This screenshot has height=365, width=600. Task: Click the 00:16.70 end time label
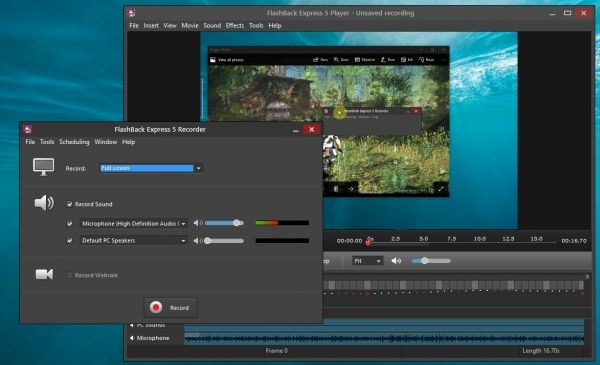574,241
